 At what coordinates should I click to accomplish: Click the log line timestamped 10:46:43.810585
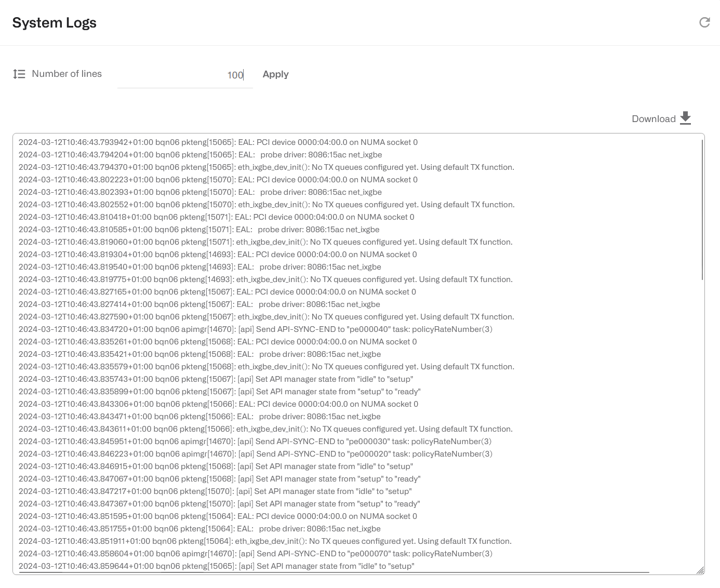coord(199,230)
